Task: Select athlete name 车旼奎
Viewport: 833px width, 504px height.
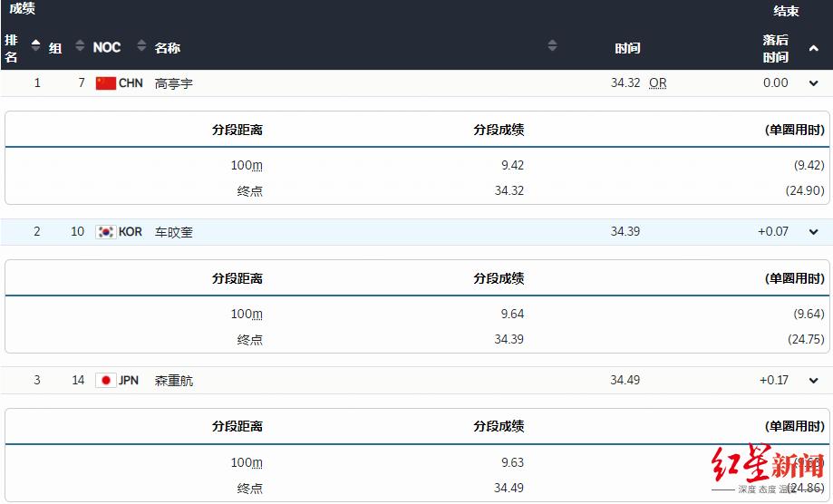Action: click(174, 232)
